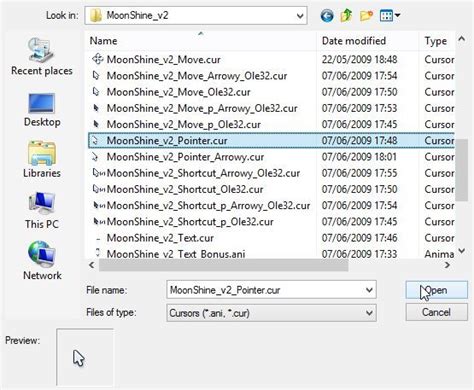Image resolution: width=474 pixels, height=390 pixels.
Task: Click horizontal scrollbar left arrow
Action: pos(92,265)
